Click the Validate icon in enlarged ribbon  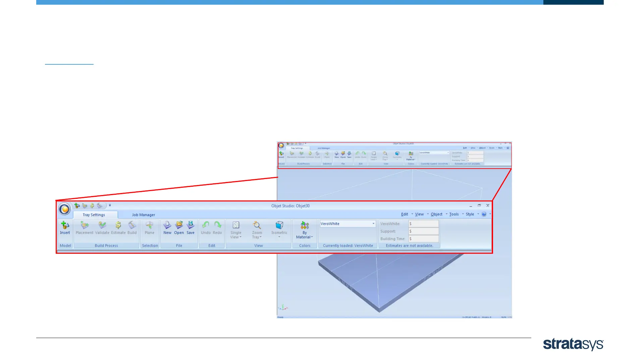pyautogui.click(x=102, y=225)
